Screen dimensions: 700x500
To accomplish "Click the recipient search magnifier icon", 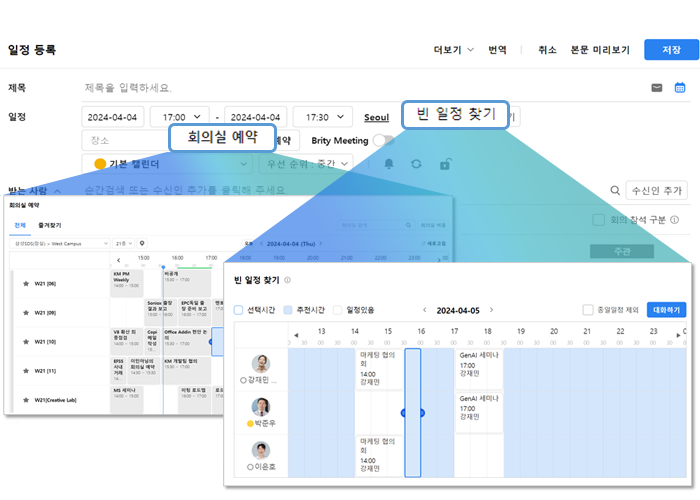I will coord(615,191).
